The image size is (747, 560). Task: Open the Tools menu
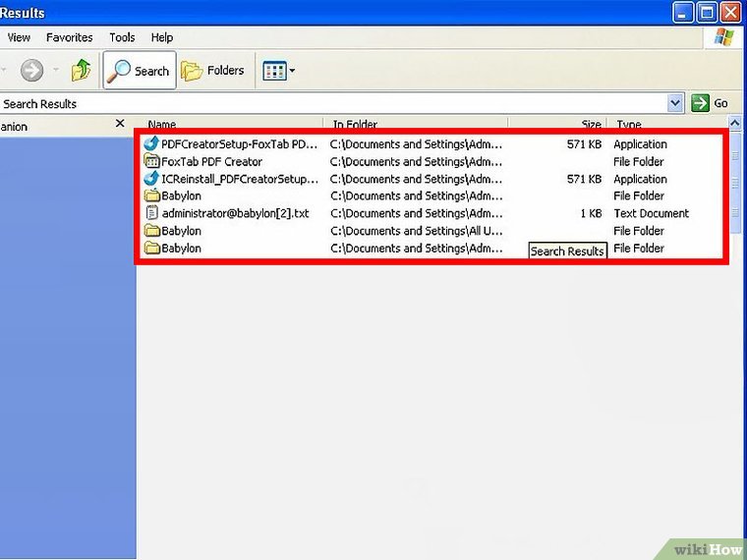pos(122,37)
